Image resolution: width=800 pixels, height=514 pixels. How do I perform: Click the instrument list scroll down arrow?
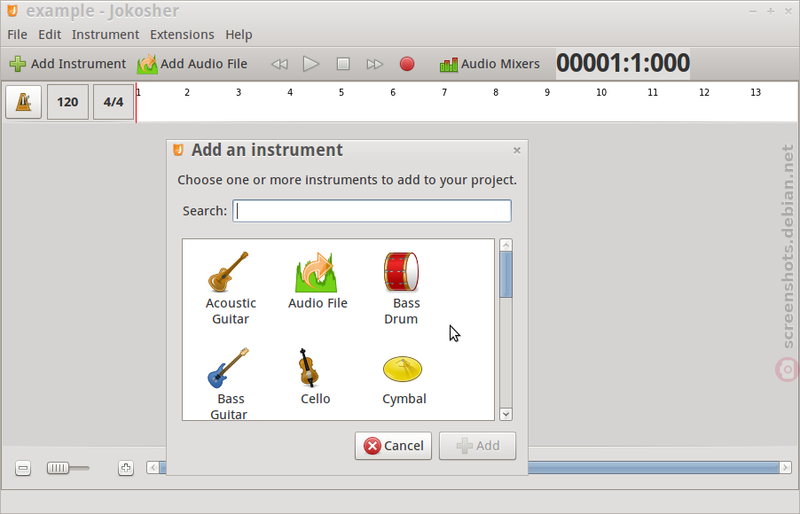point(506,414)
